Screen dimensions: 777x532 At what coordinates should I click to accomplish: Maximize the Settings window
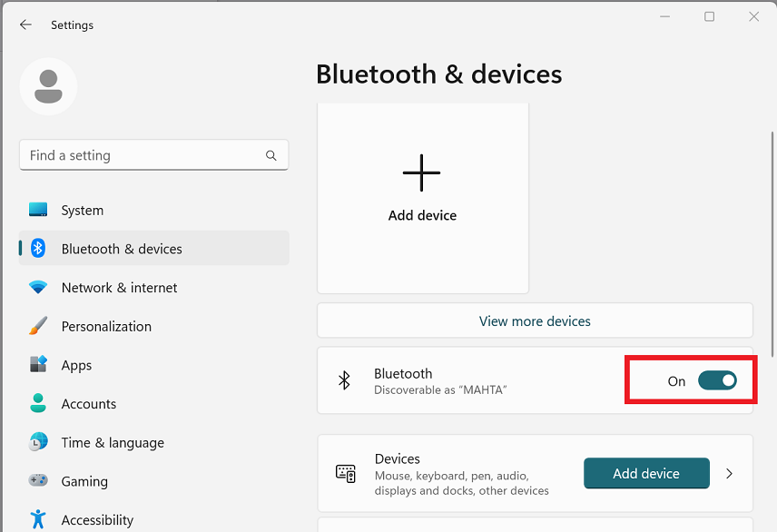coord(709,16)
